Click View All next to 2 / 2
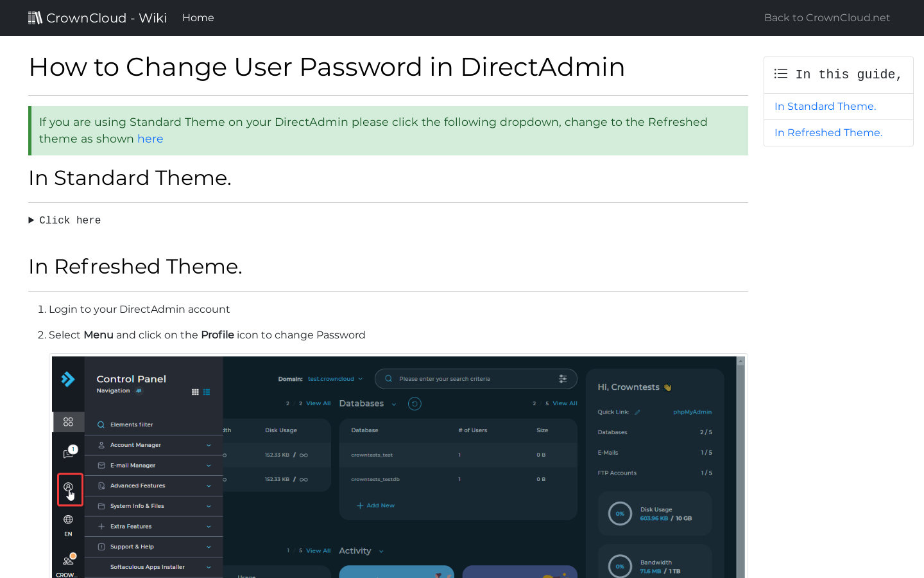The height and width of the screenshot is (578, 924). [x=318, y=404]
